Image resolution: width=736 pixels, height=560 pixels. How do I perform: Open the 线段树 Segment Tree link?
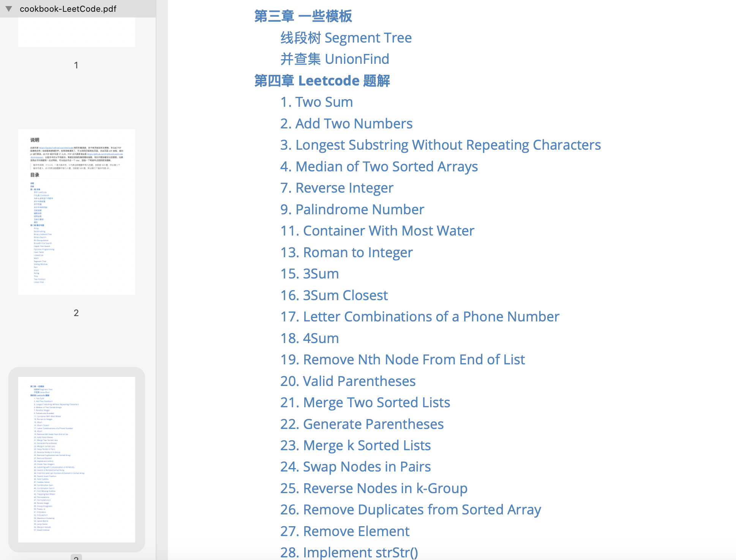(x=346, y=38)
